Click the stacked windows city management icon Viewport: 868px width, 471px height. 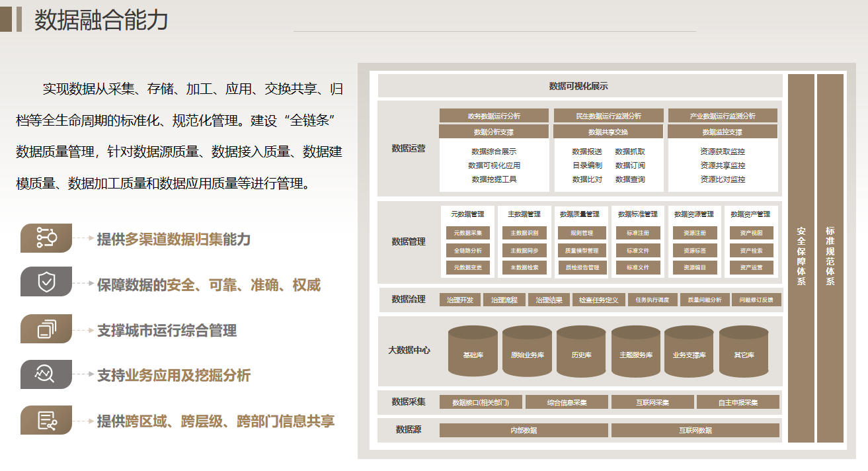[x=46, y=329]
